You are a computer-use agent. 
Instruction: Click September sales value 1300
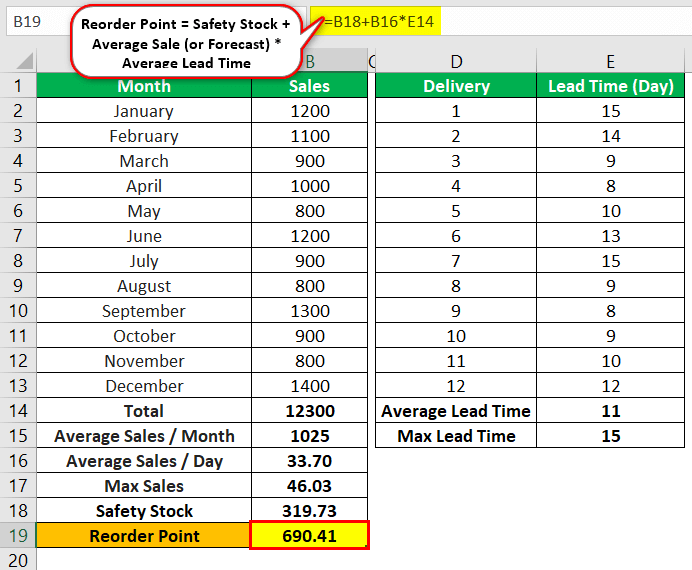(x=309, y=311)
